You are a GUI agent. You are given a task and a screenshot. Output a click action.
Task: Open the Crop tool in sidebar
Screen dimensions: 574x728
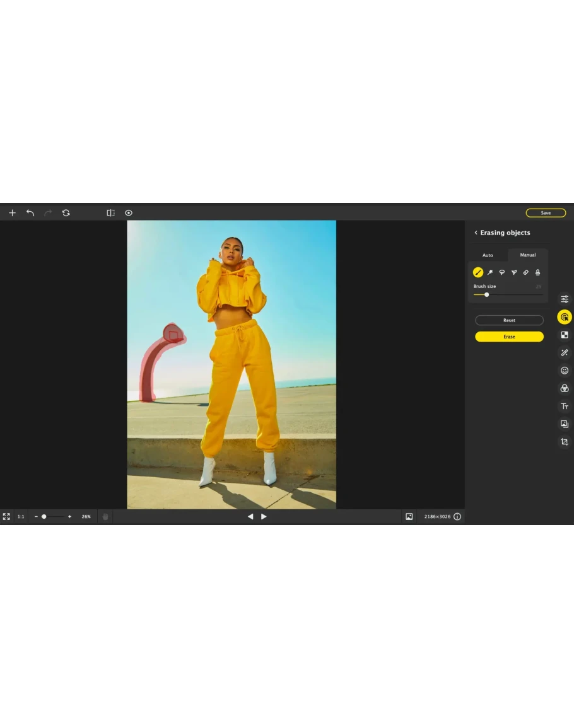[565, 442]
